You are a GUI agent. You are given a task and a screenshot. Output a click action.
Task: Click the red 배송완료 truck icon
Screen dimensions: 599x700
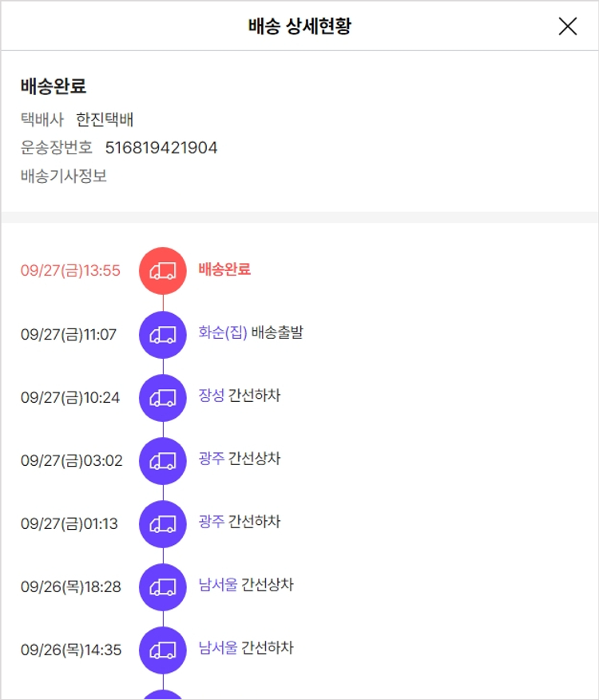(163, 270)
